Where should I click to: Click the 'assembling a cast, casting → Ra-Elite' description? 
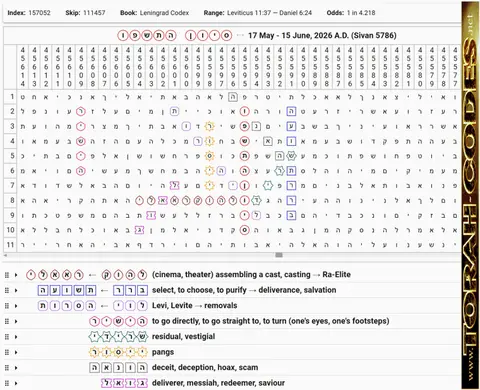[x=251, y=275]
